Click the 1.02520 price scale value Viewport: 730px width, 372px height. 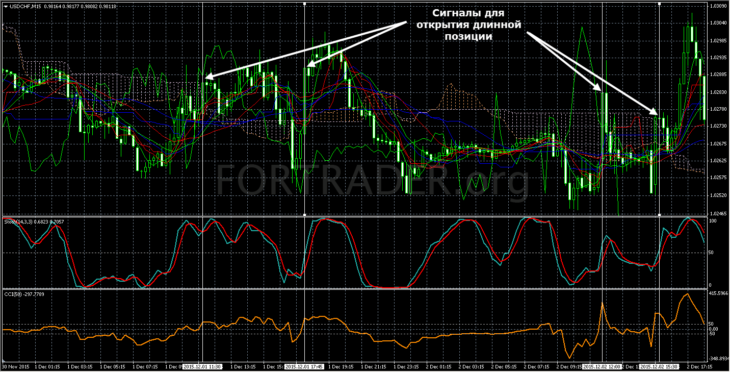pyautogui.click(x=719, y=195)
